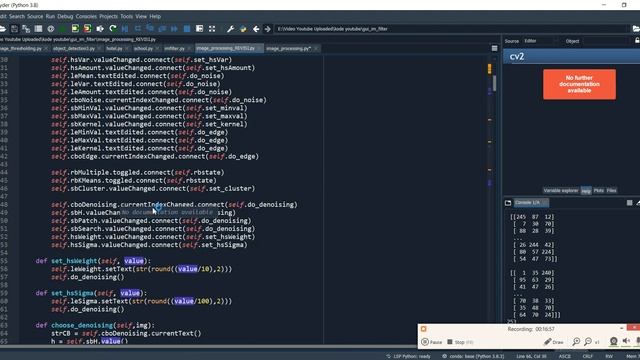Select the Console 1/A tab
This screenshot has height=360, width=640.
[530, 203]
